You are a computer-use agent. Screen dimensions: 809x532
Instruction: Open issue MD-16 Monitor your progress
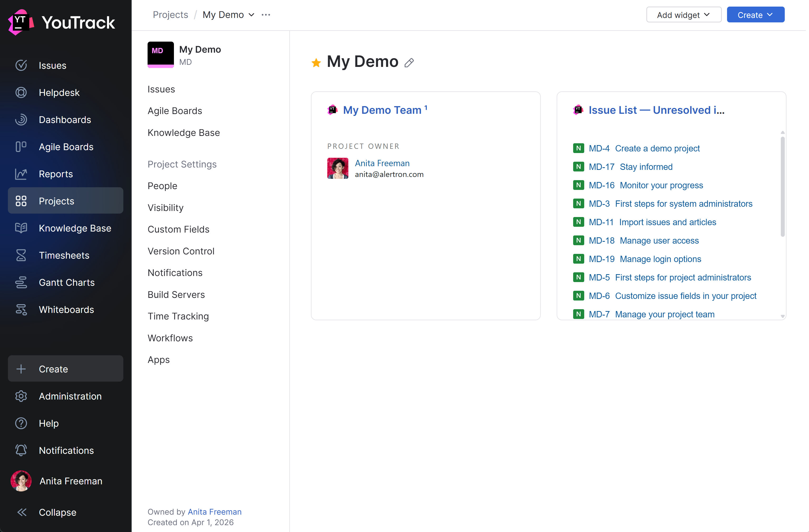click(646, 185)
